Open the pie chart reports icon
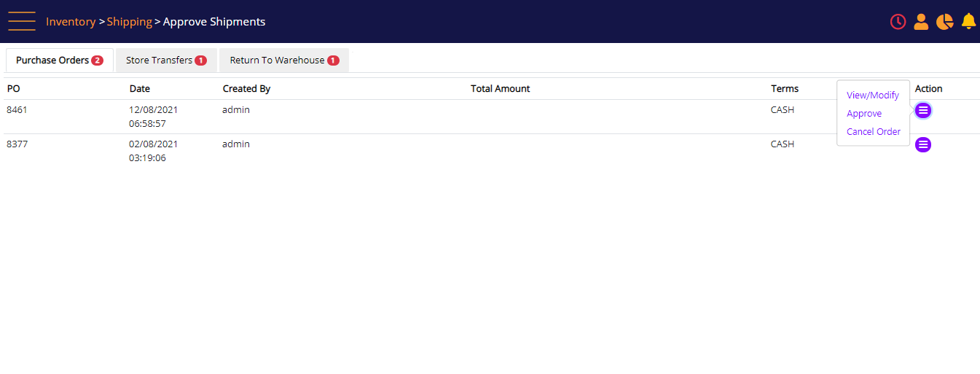The image size is (980, 374). coord(945,22)
